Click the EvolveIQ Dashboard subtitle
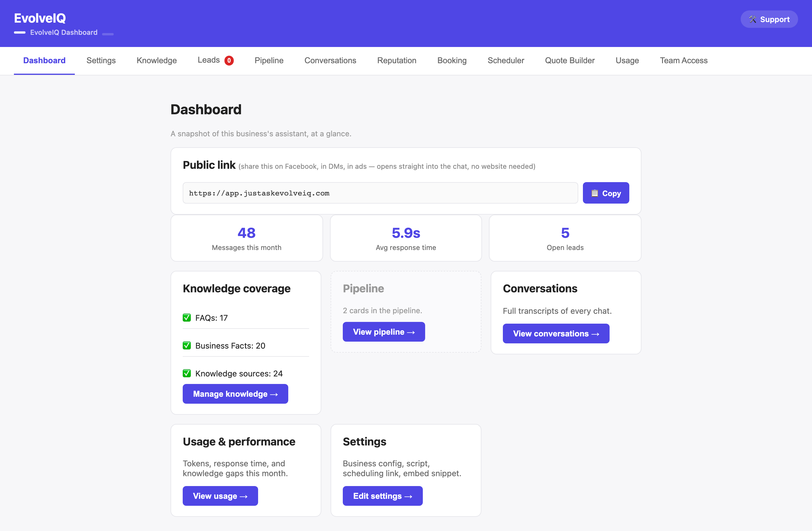812x531 pixels. (64, 32)
